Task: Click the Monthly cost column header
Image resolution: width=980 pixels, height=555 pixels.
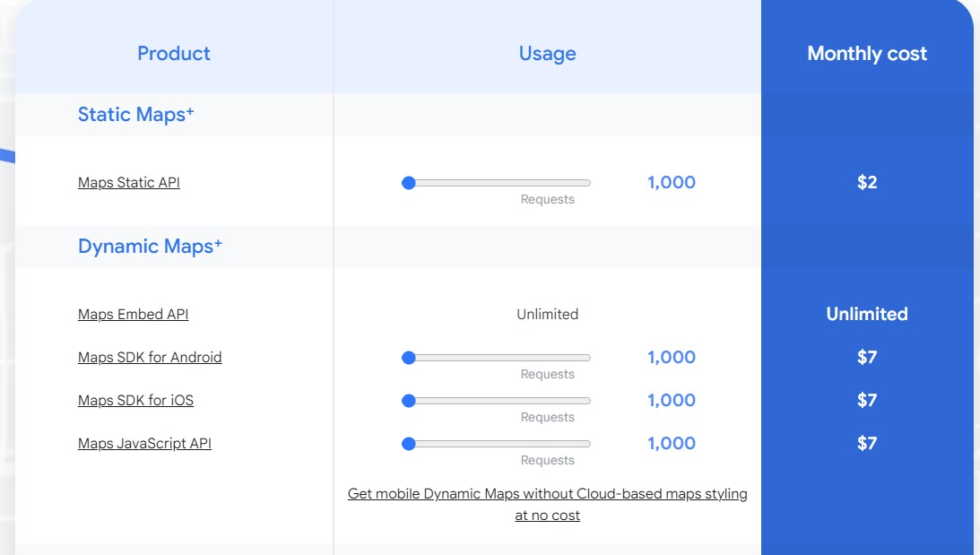Action: [x=866, y=54]
